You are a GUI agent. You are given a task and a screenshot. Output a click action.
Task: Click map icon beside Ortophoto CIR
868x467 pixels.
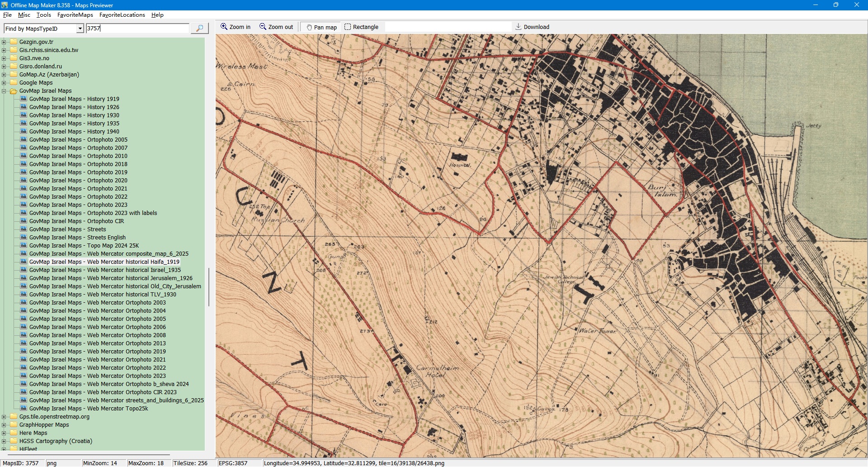[x=24, y=221]
